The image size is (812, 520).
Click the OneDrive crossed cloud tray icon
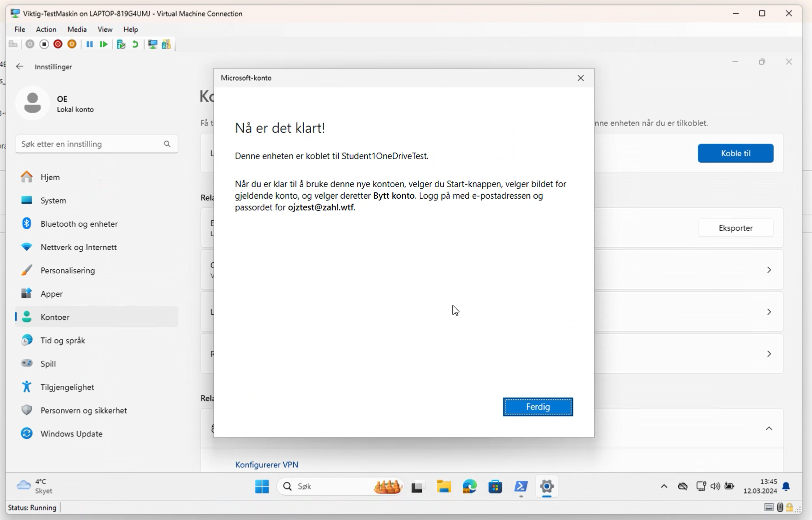(x=683, y=486)
